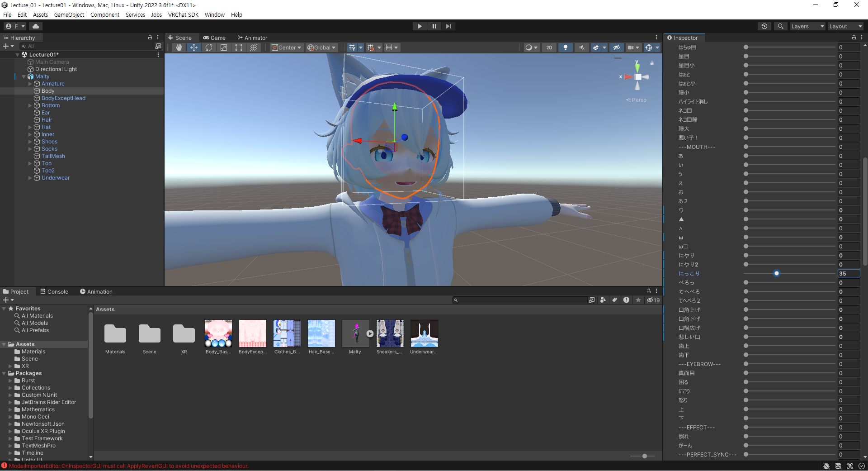868x471 pixels.
Task: Select the Transform tool
Action: (254, 48)
